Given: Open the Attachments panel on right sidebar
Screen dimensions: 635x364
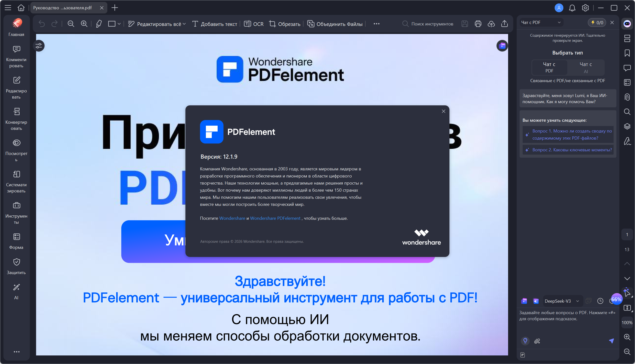Looking at the screenshot, I should [x=627, y=97].
